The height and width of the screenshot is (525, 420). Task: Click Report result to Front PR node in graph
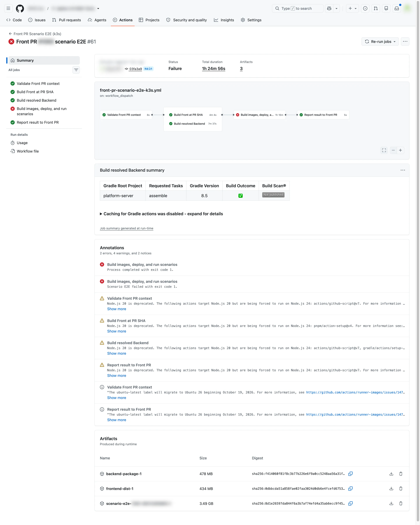click(x=323, y=115)
